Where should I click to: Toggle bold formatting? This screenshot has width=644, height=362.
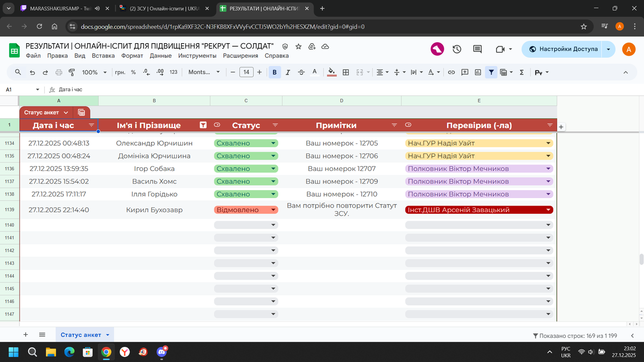[275, 72]
